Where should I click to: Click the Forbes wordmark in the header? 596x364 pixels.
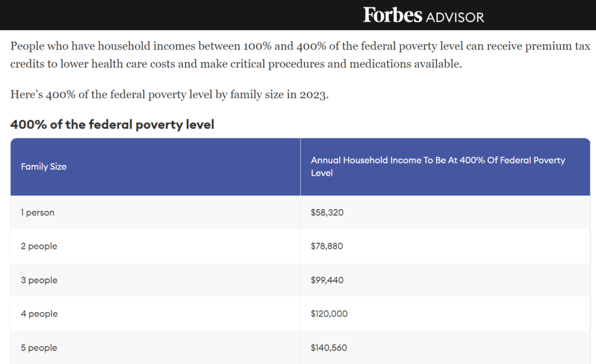pyautogui.click(x=392, y=15)
